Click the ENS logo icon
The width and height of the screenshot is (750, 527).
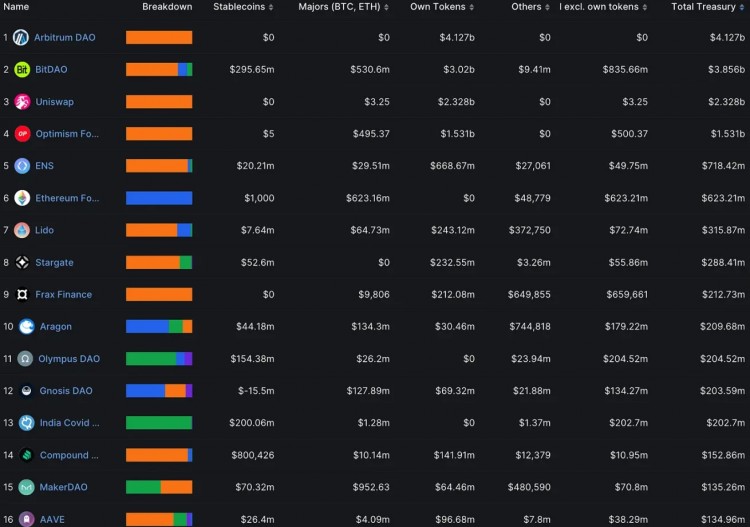(x=22, y=166)
